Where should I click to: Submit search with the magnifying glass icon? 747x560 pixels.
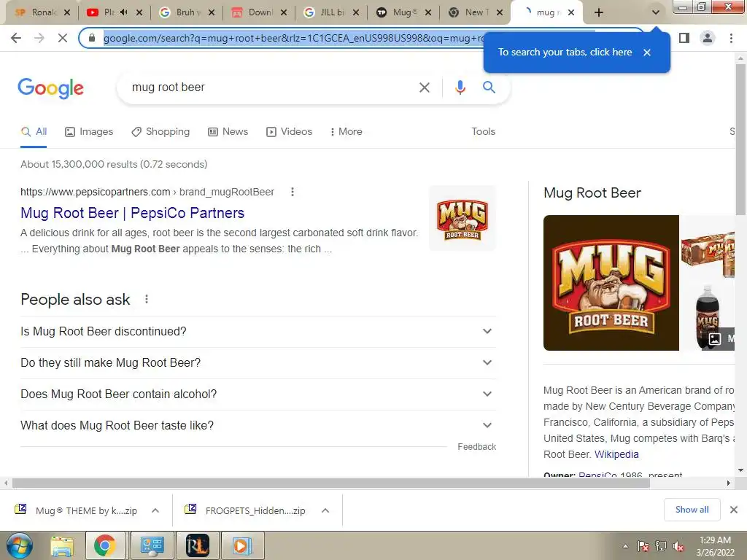coord(489,87)
